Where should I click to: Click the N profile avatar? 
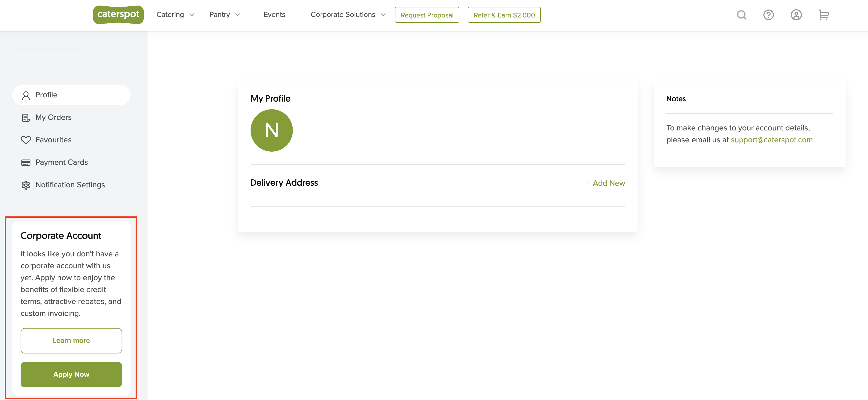pyautogui.click(x=272, y=130)
